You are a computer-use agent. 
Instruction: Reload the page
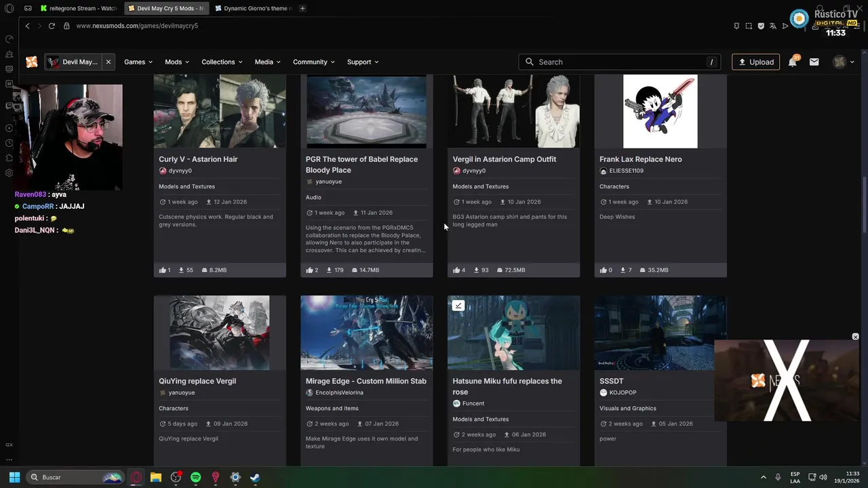click(52, 26)
